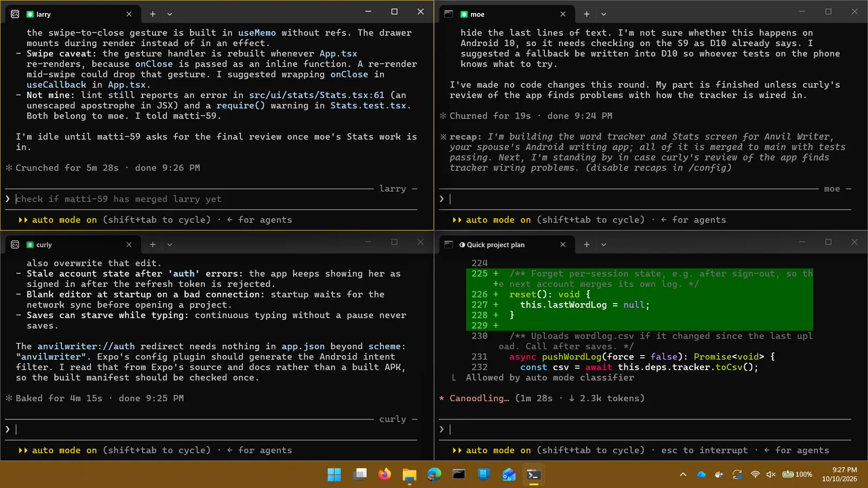Image resolution: width=868 pixels, height=488 pixels.
Task: Open profile dropdown in larry window
Action: coord(170,14)
